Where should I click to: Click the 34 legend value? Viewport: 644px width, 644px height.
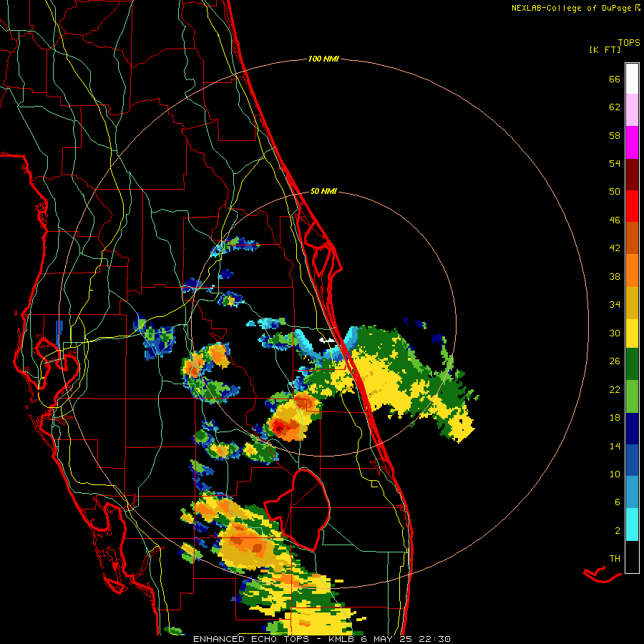click(615, 304)
